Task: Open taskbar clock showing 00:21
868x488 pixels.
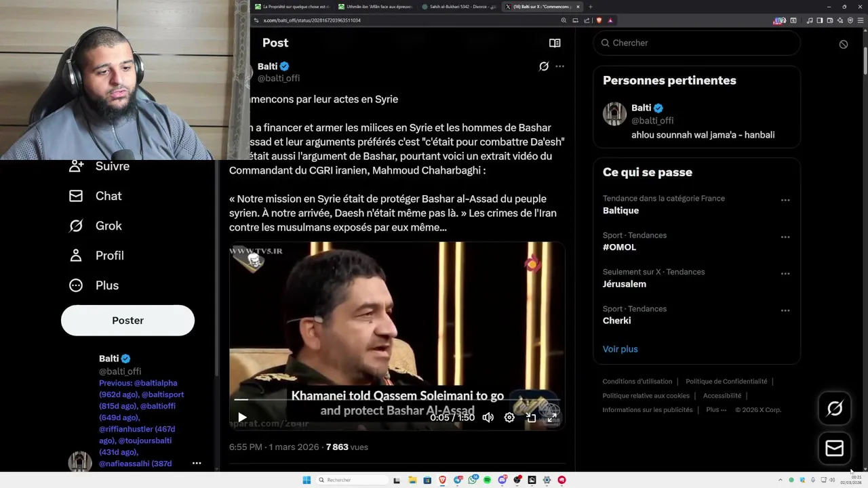Action: click(852, 480)
